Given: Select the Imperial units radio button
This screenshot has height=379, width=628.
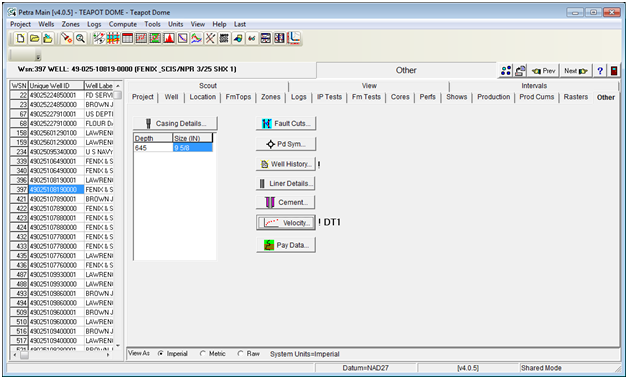Looking at the screenshot, I should (x=161, y=354).
